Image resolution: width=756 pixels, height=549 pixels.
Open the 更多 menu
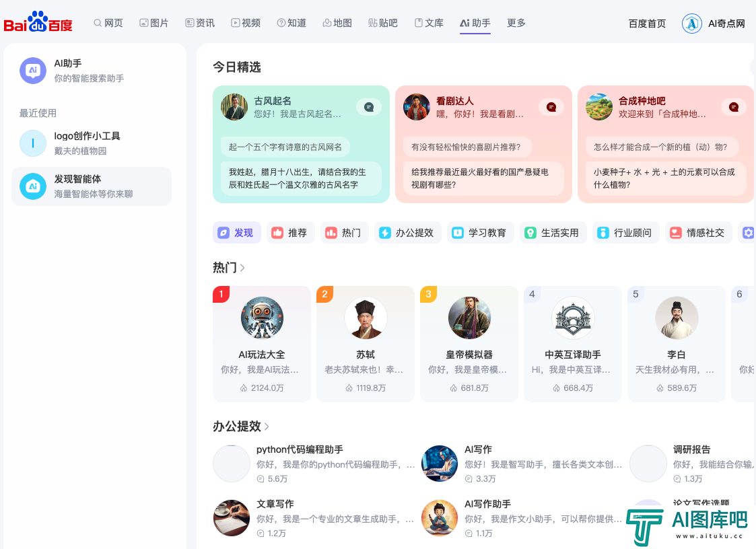(516, 23)
